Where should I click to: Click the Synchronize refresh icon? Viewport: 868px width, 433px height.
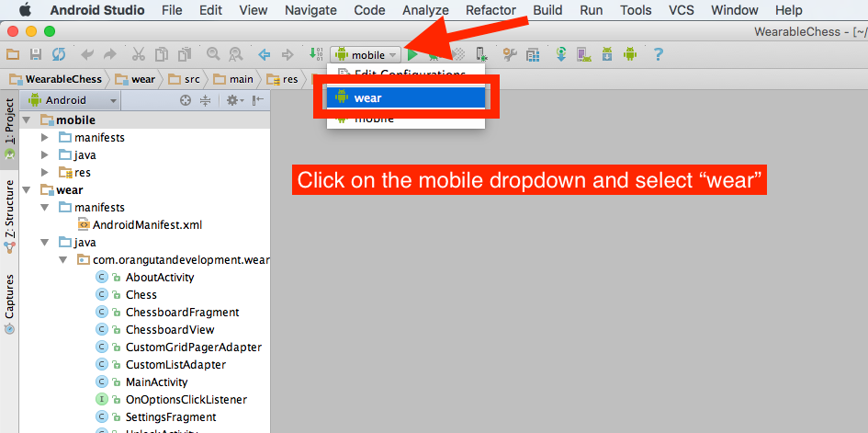[x=59, y=54]
